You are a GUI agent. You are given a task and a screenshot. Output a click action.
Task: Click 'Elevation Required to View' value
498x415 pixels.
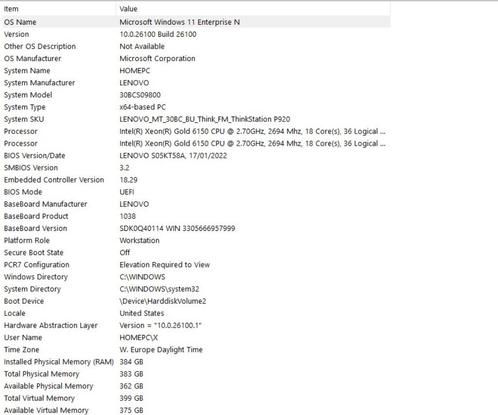165,265
